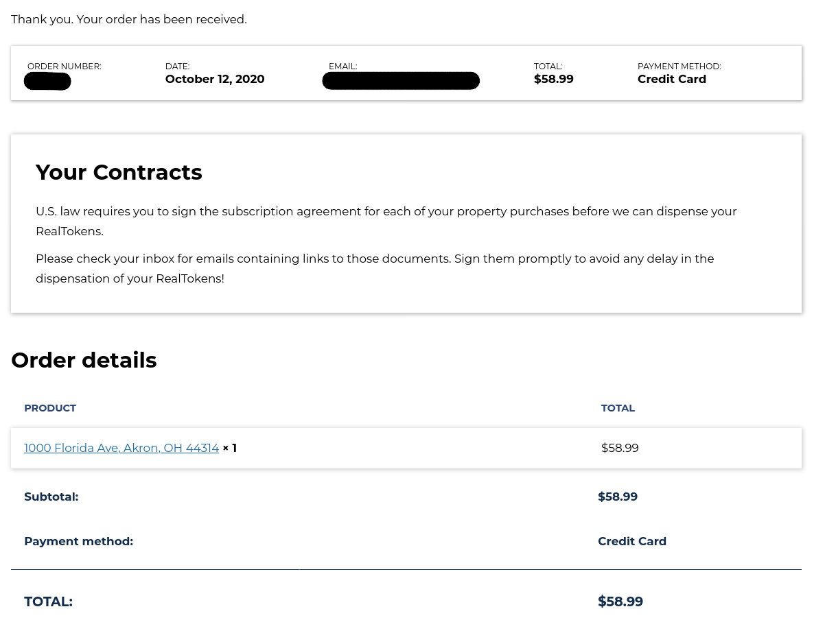Click the Order details heading

(x=84, y=360)
